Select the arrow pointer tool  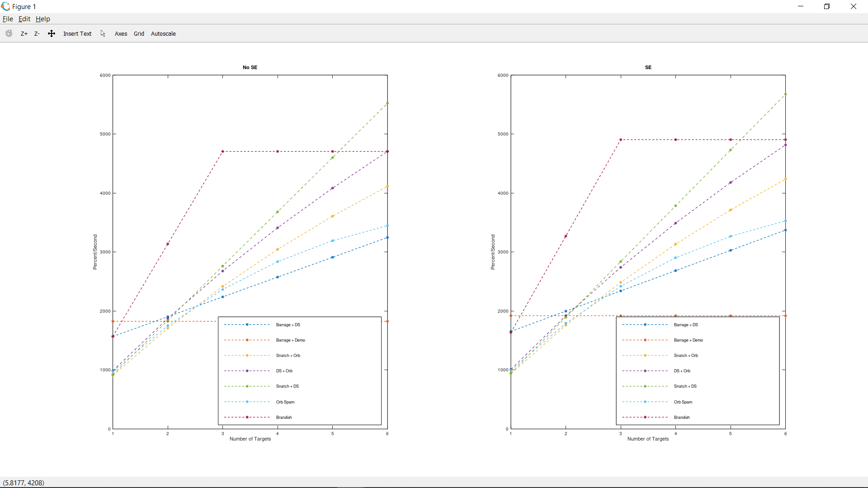[103, 33]
